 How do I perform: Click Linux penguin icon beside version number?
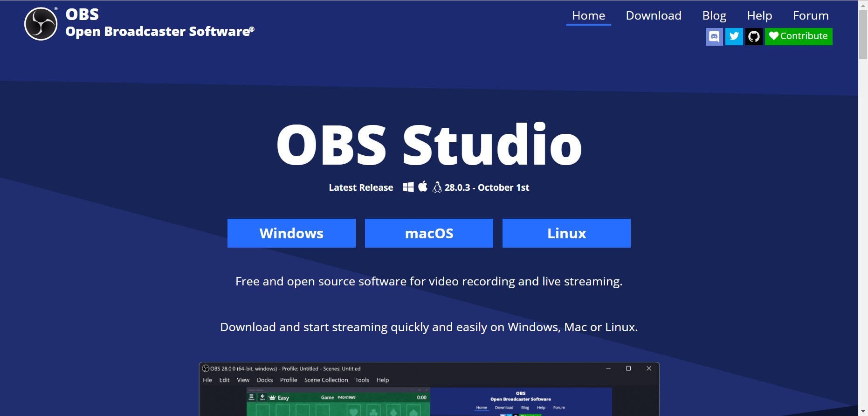click(437, 187)
